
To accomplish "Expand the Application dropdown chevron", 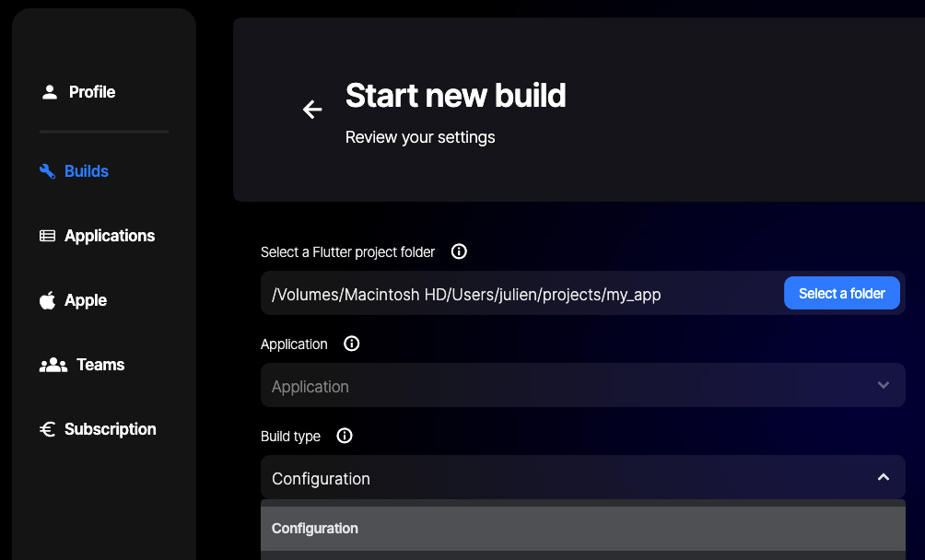I will pos(884,385).
